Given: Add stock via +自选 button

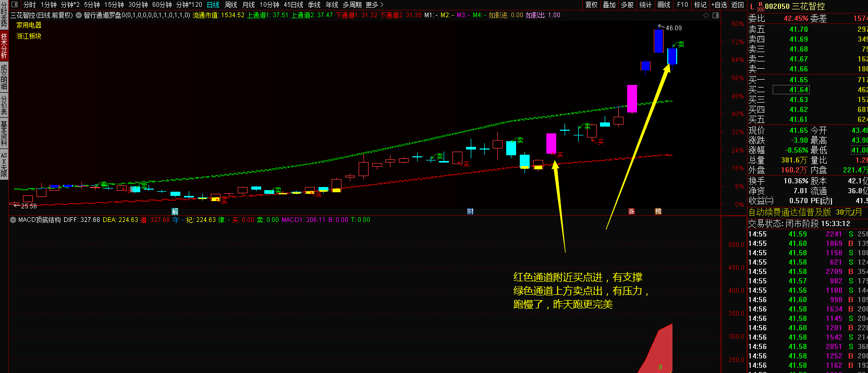Looking at the screenshot, I should click(x=719, y=5).
